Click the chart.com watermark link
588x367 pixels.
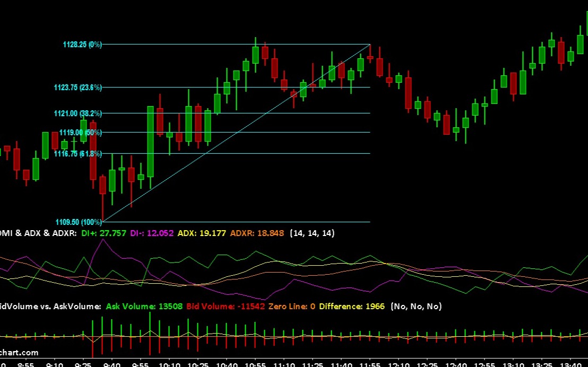[19, 353]
